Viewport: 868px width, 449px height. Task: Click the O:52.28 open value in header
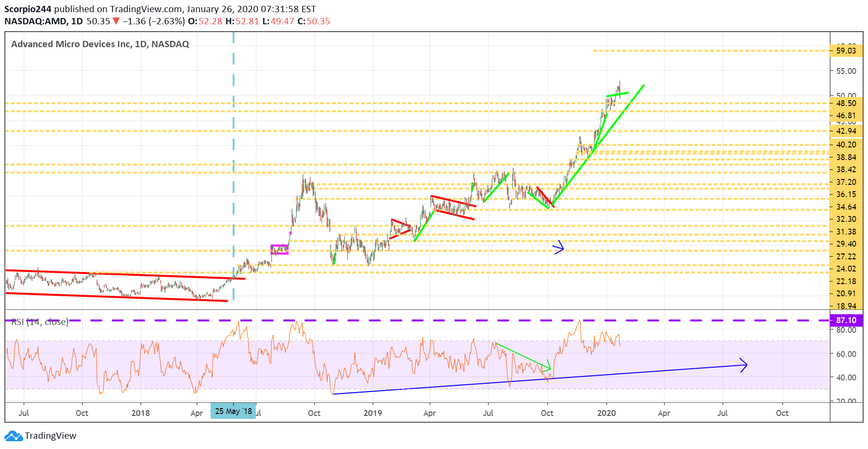click(x=205, y=21)
